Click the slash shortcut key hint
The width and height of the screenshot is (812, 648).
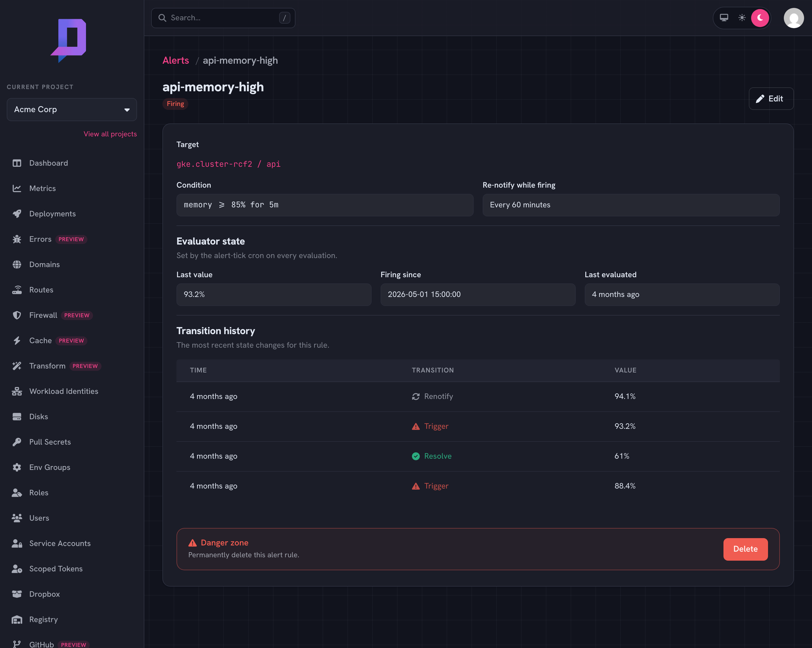pyautogui.click(x=284, y=18)
